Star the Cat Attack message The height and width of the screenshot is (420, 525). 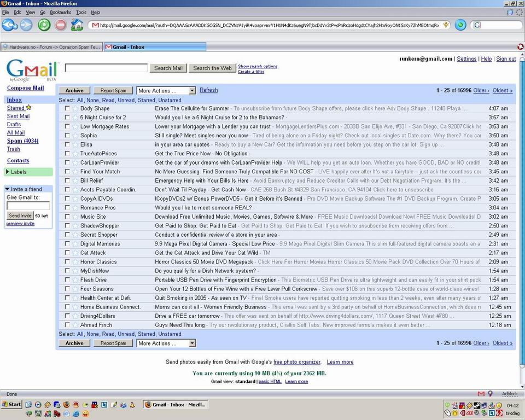(75, 253)
